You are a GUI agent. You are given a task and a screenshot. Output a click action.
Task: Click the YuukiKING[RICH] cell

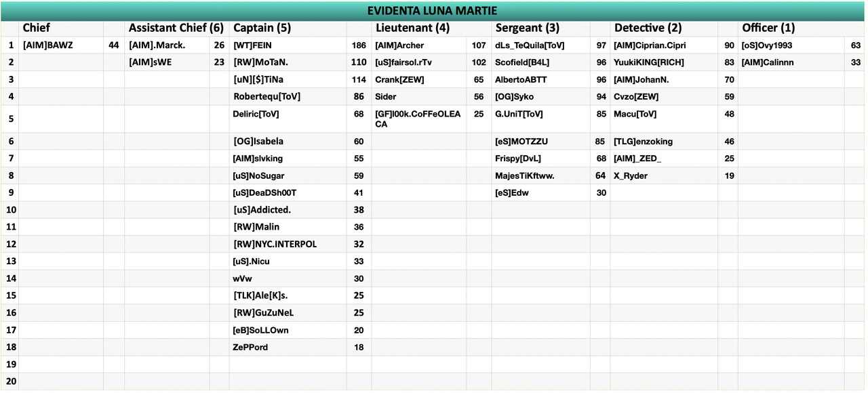[x=664, y=62]
